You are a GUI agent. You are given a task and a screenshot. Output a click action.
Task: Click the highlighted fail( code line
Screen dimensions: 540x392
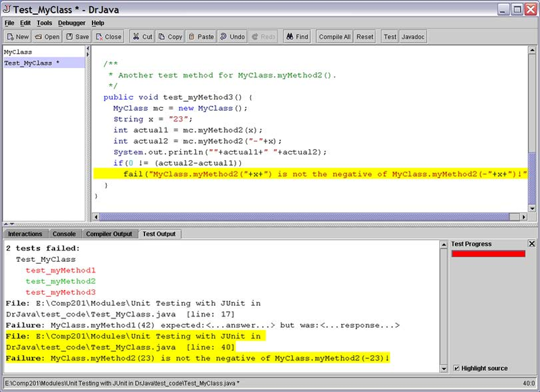click(x=310, y=174)
